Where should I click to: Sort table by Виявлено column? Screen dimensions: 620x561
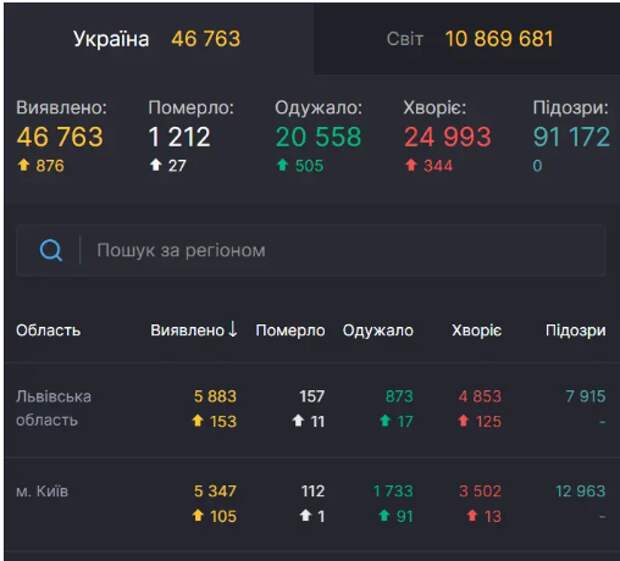click(187, 330)
